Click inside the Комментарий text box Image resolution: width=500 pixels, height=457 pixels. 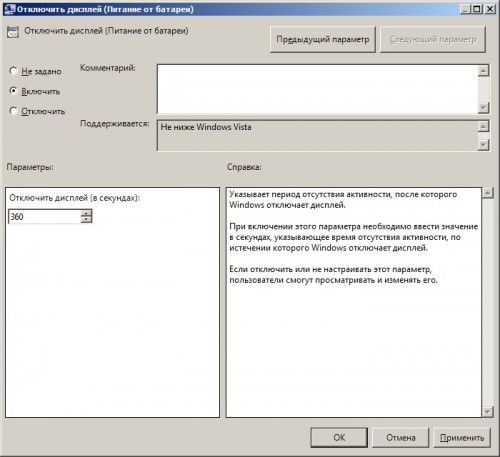[317, 89]
